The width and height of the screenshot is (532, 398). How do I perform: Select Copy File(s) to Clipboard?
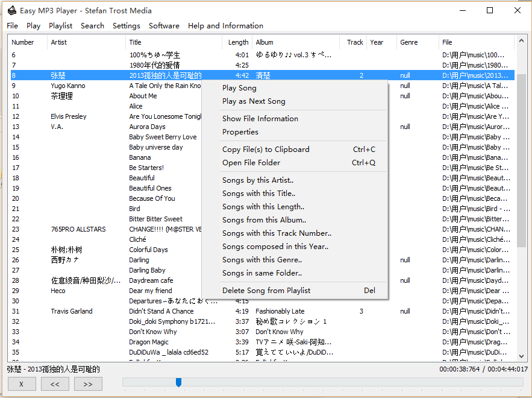click(x=266, y=150)
